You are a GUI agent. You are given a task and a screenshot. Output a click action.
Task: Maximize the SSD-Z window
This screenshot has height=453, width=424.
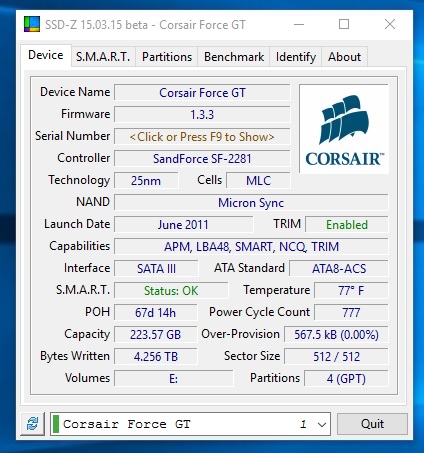point(344,24)
